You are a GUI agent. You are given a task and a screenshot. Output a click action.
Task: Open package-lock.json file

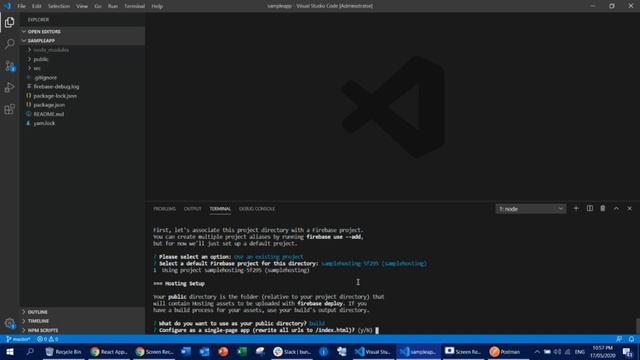click(x=82, y=96)
